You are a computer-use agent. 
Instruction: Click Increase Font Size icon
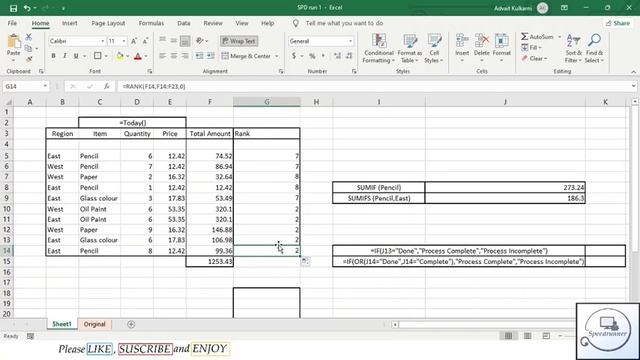point(134,41)
